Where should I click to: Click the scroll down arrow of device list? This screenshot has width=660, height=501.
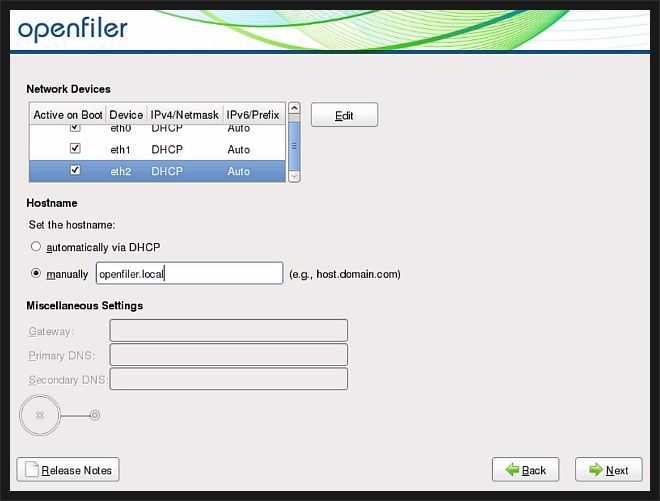[294, 176]
